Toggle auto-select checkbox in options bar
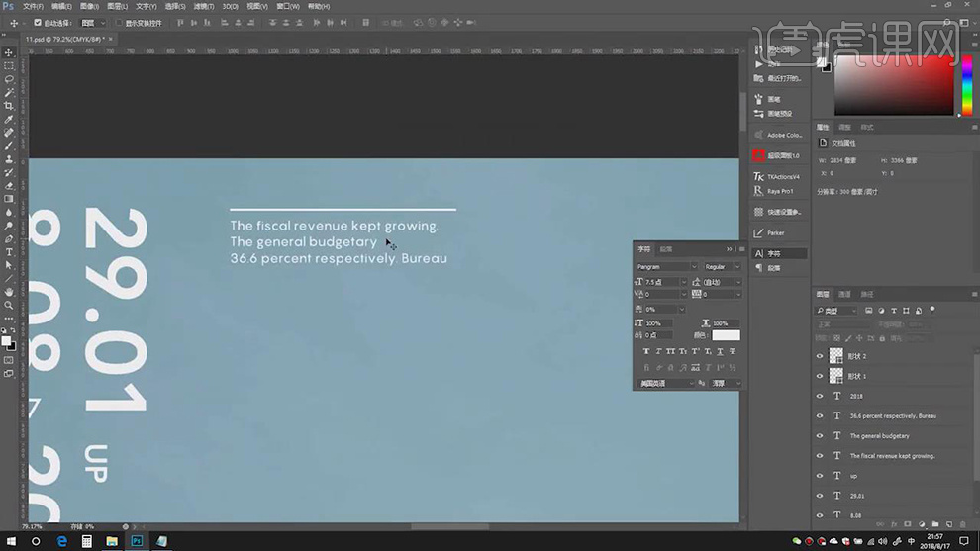The image size is (980, 551). 38,23
